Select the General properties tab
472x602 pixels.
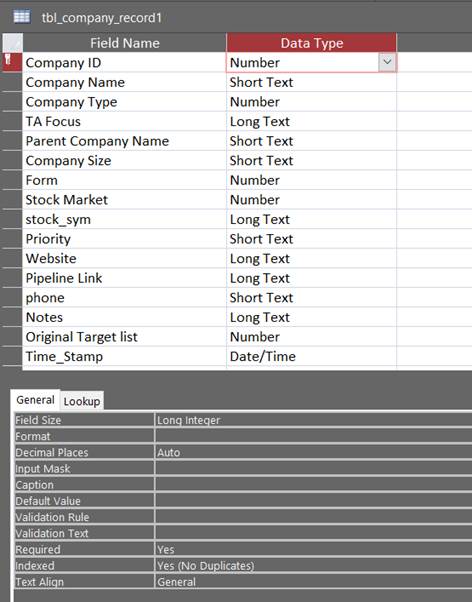[x=35, y=400]
